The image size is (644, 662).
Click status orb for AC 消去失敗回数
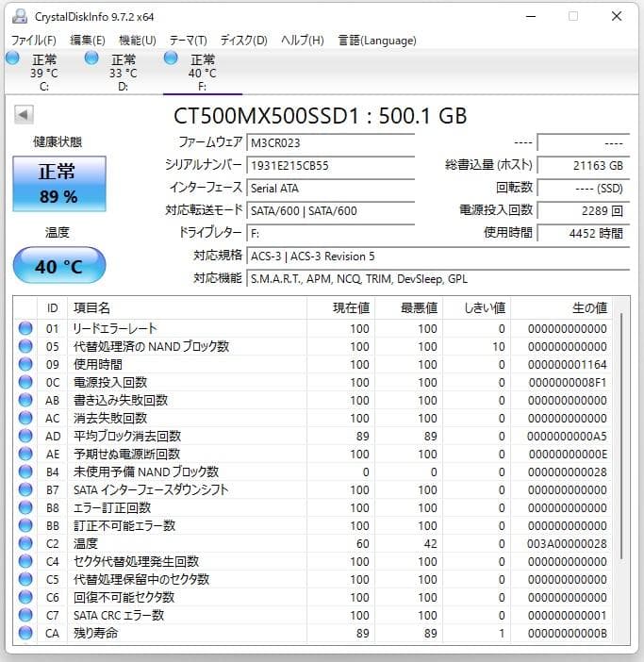25,418
